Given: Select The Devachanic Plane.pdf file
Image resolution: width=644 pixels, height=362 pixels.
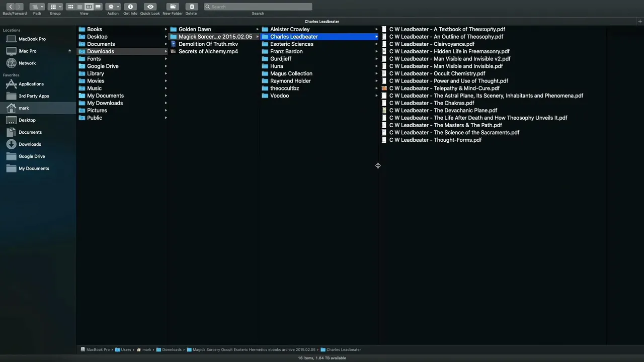Looking at the screenshot, I should (443, 110).
